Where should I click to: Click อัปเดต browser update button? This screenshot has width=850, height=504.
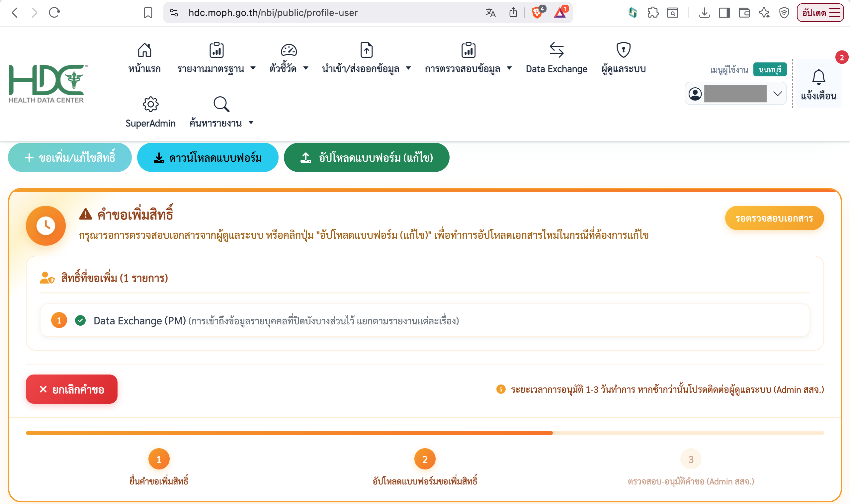point(820,13)
